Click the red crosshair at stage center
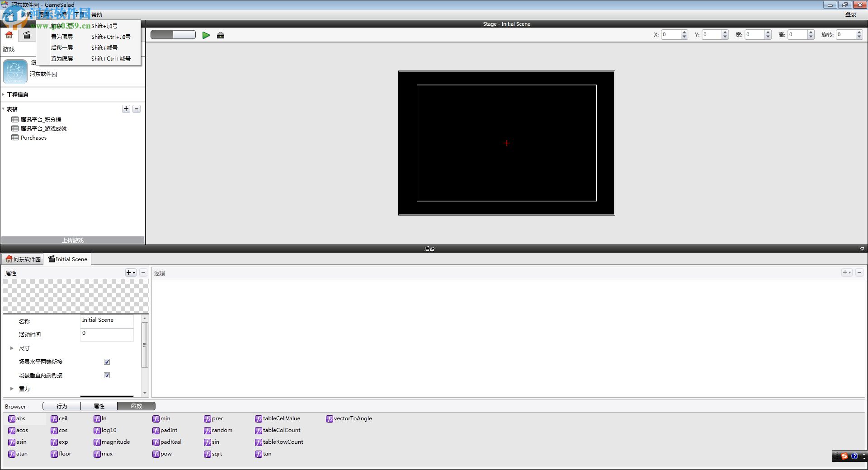This screenshot has height=470, width=868. [507, 143]
